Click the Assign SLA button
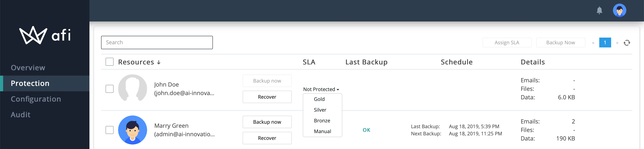 tap(507, 43)
